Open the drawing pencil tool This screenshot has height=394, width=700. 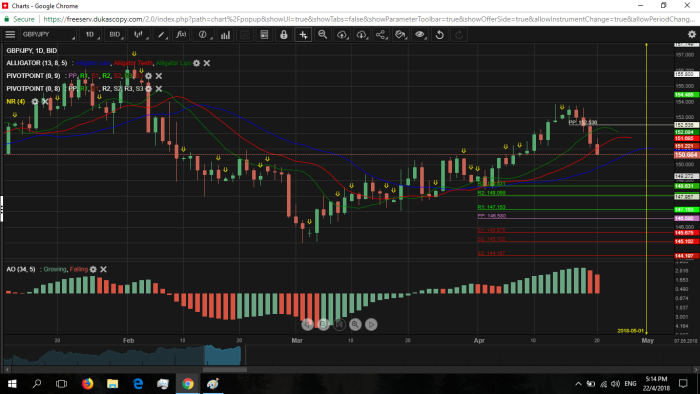tap(161, 34)
